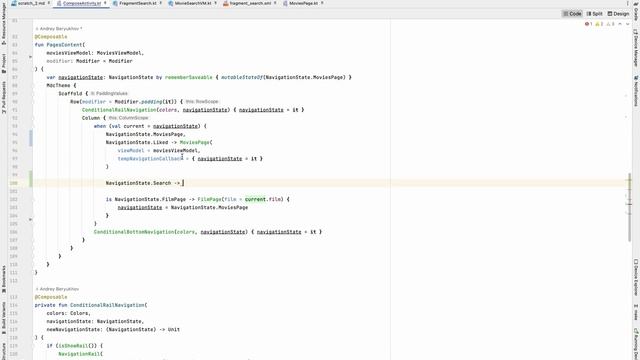Open the editor tabs more-options menu
Screen dimensions: 640x360
[627, 3]
